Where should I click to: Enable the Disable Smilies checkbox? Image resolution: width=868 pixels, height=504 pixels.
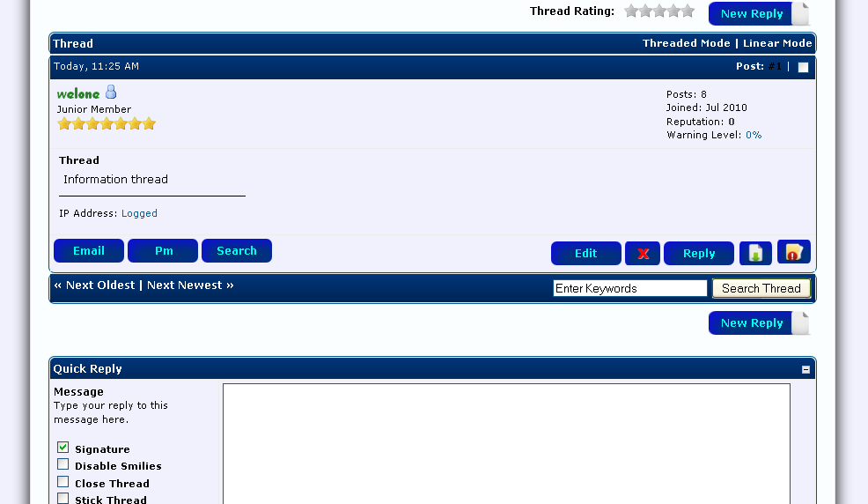(63, 464)
